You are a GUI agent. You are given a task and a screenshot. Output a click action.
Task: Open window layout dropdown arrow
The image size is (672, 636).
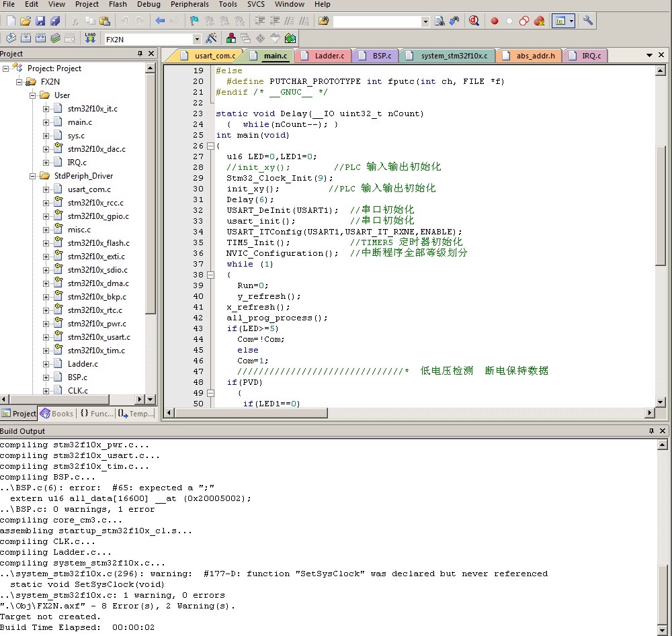pos(571,21)
